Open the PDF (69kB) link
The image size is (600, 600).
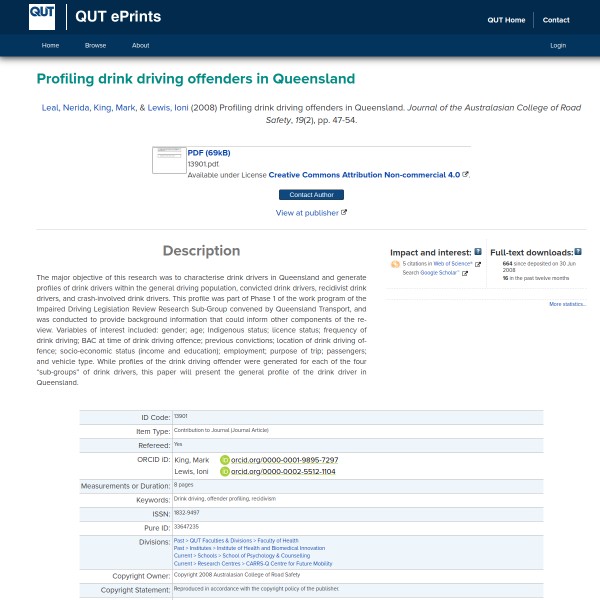(209, 153)
